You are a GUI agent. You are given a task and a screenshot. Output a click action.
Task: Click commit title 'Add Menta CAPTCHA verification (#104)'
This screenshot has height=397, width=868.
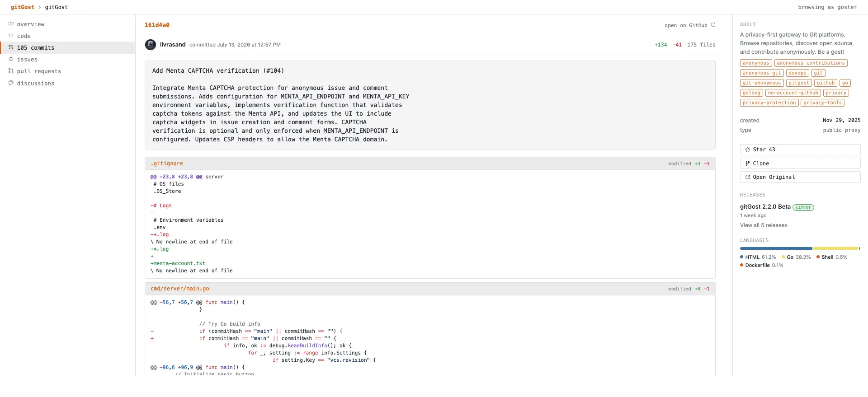pos(218,71)
